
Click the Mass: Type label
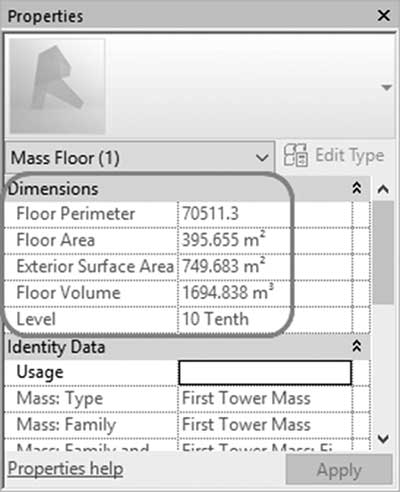[60, 399]
